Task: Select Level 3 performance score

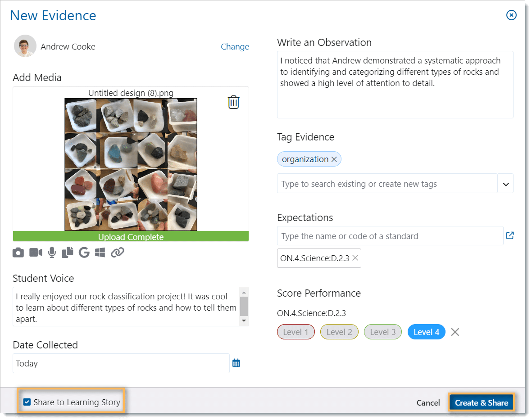Action: tap(382, 332)
